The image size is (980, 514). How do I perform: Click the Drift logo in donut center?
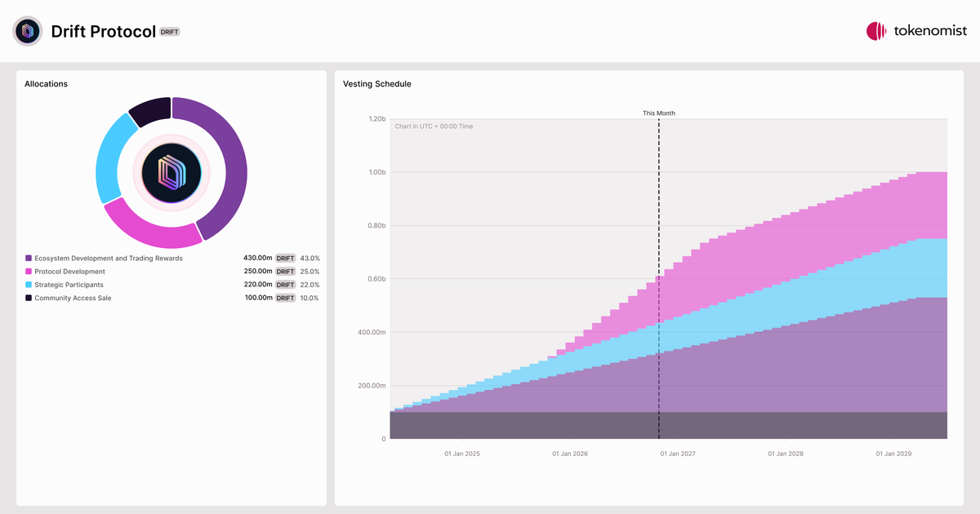pos(171,172)
